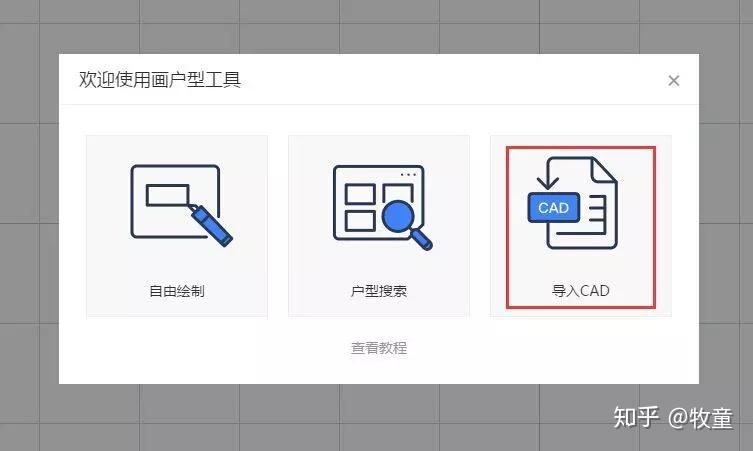Viewport: 753px width, 451px height.
Task: Click the 自由绘制 drawing board icon
Action: coord(181,206)
